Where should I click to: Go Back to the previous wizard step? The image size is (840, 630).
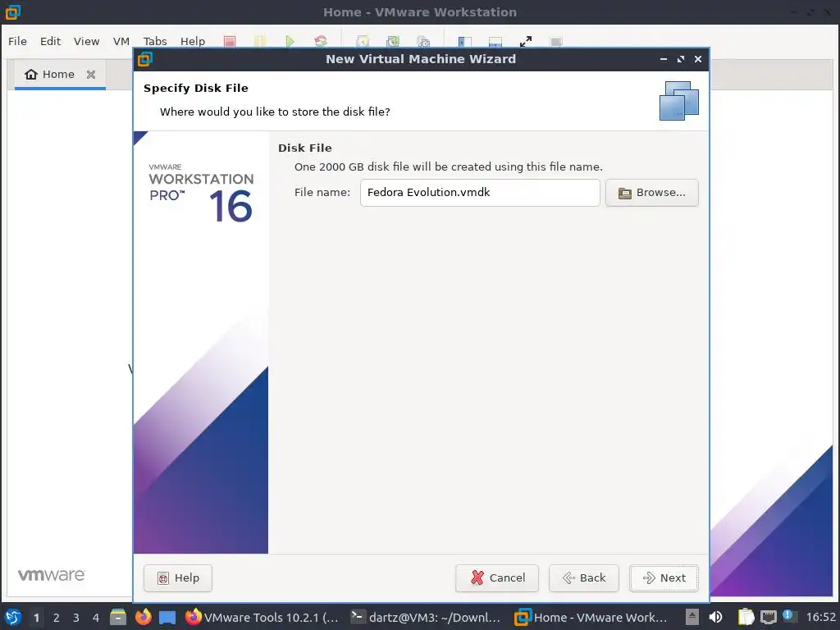tap(584, 578)
